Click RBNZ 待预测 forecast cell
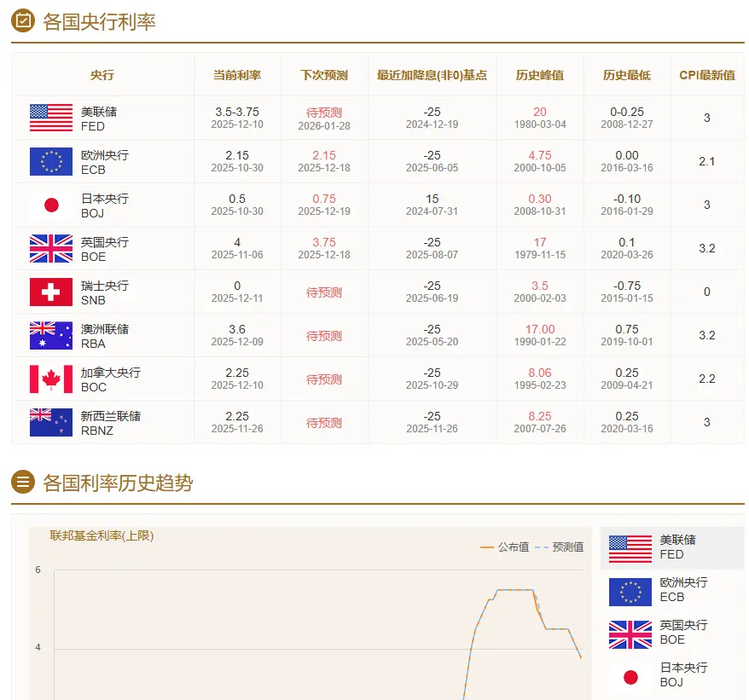 (x=324, y=423)
